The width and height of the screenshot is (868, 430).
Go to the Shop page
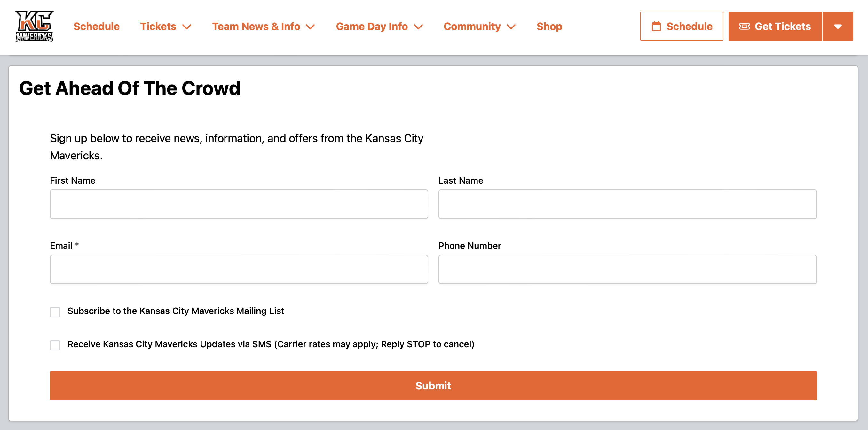pyautogui.click(x=549, y=26)
